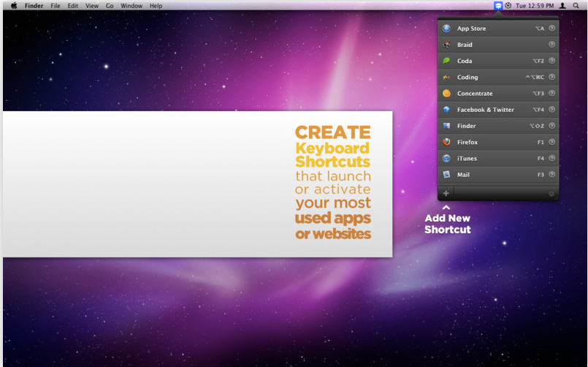The width and height of the screenshot is (588, 367).
Task: Open details arrow for Concentrate
Action: [551, 93]
